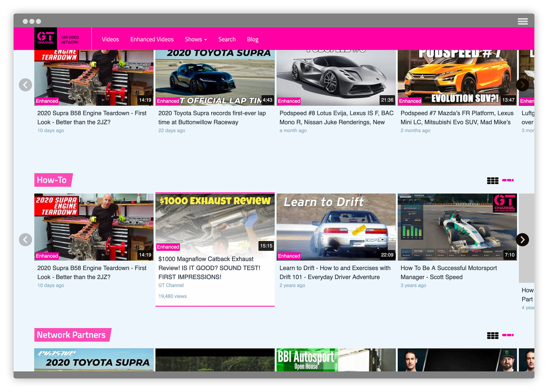548x392 pixels.
Task: Click Car Video Network tagline
Action: [x=70, y=40]
